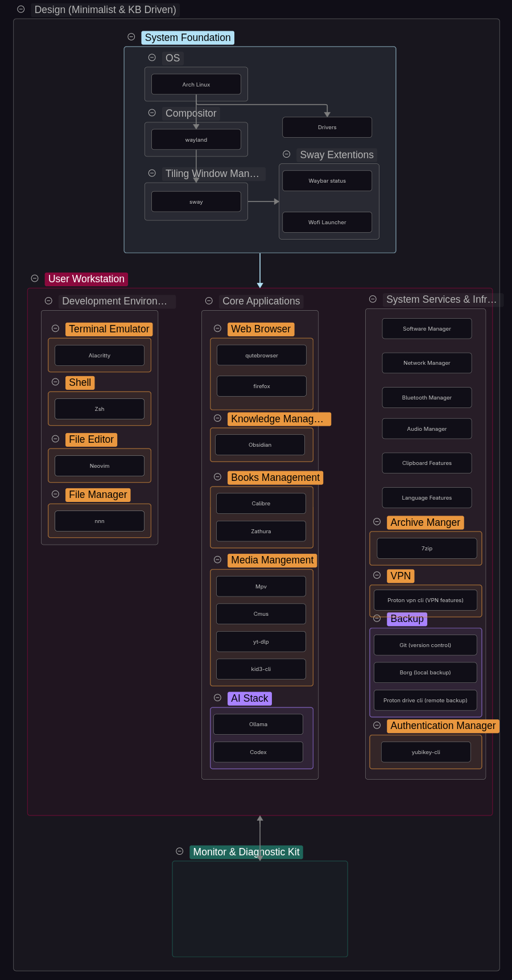Select the Audio Manager node
The image size is (512, 980).
(x=427, y=429)
